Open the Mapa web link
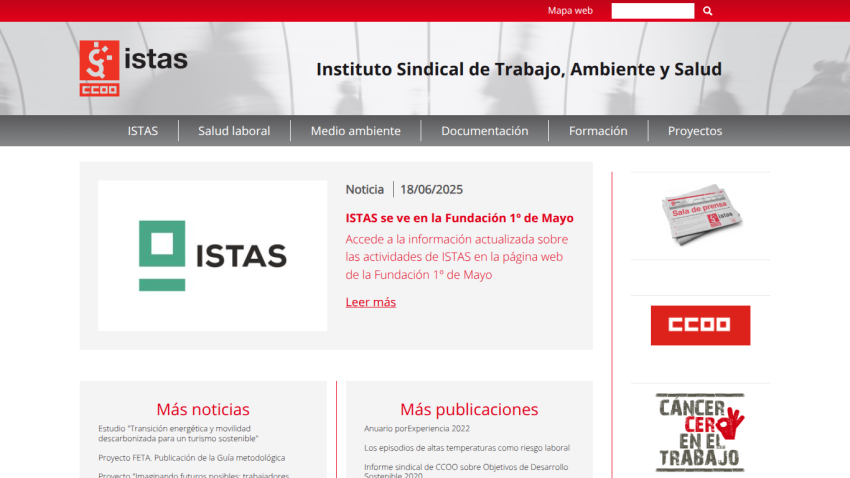The image size is (850, 478). click(x=570, y=10)
